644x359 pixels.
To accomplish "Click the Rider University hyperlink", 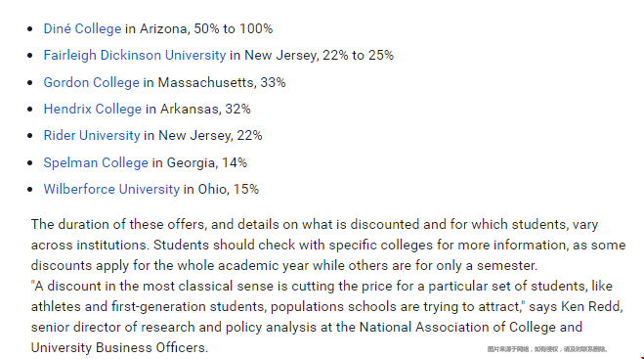I will click(x=92, y=135).
